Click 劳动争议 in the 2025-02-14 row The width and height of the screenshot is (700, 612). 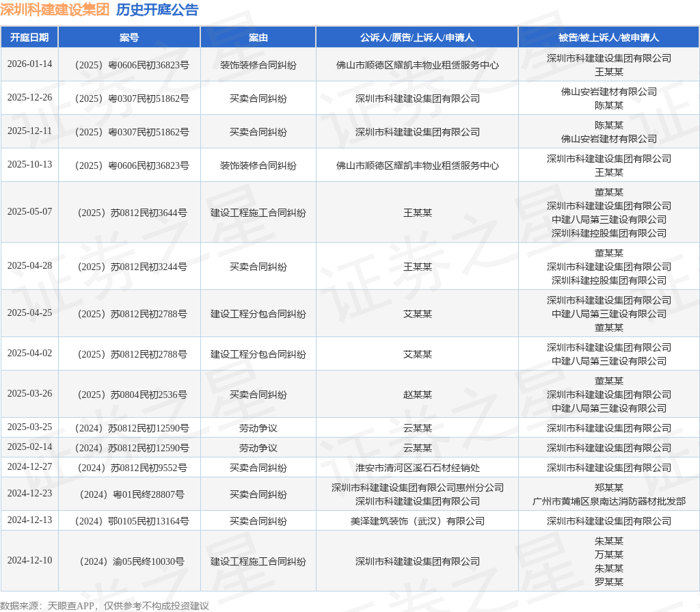[x=258, y=448]
